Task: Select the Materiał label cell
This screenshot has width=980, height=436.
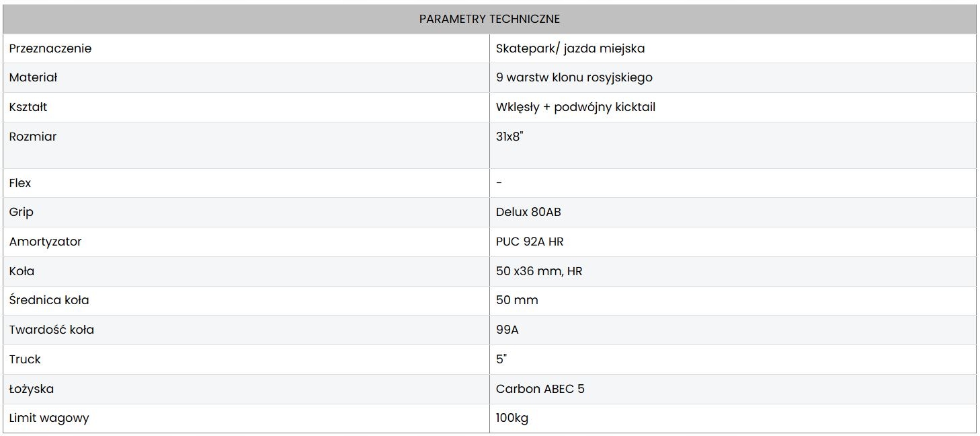Action: [33, 77]
